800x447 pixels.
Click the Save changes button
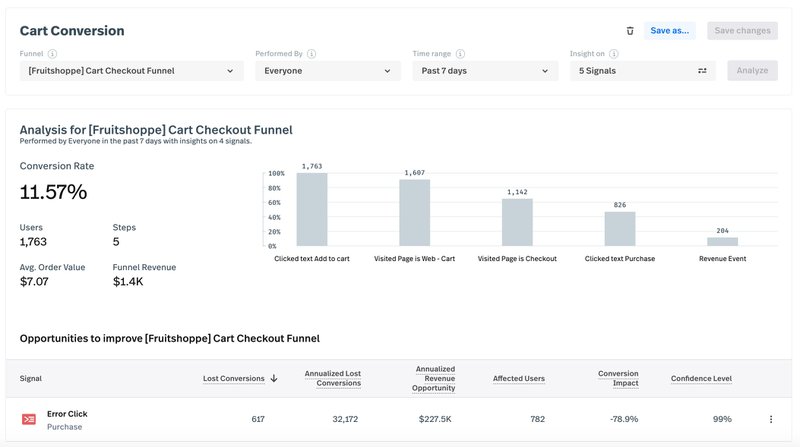(x=742, y=31)
